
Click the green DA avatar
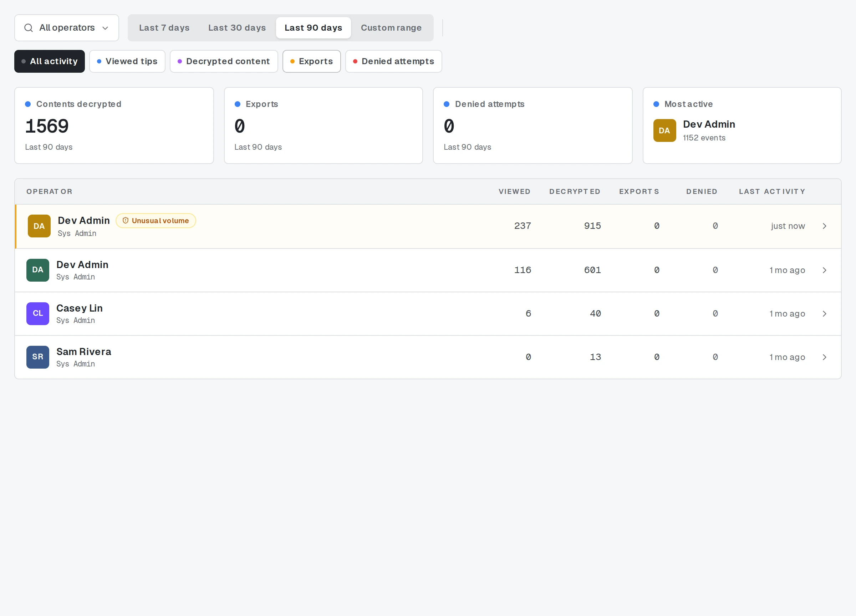coord(38,270)
